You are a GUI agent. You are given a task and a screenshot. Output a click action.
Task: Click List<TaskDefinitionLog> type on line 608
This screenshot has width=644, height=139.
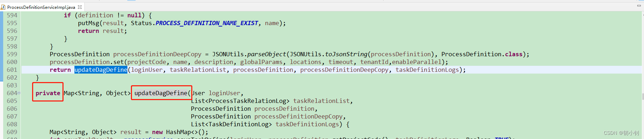pyautogui.click(x=231, y=124)
